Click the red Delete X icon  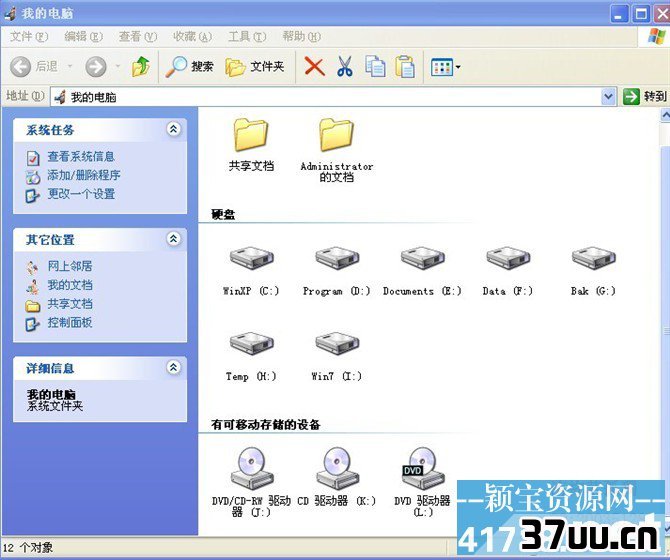[314, 67]
